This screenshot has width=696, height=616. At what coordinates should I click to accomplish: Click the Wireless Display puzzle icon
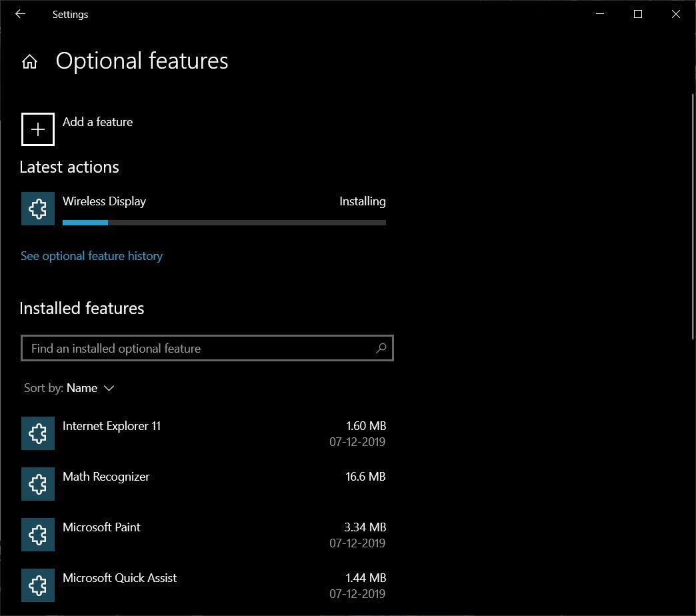38,209
